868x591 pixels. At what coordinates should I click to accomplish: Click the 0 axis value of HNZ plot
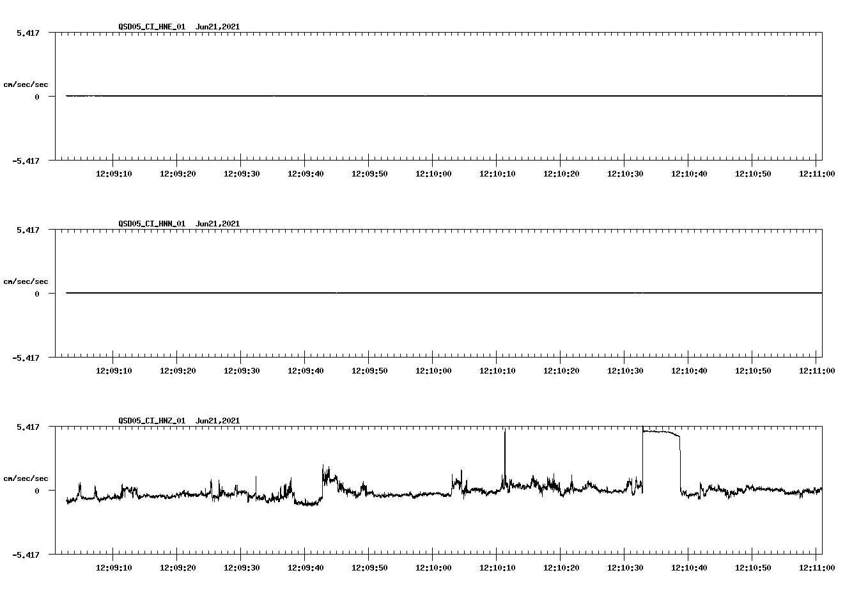(x=37, y=491)
